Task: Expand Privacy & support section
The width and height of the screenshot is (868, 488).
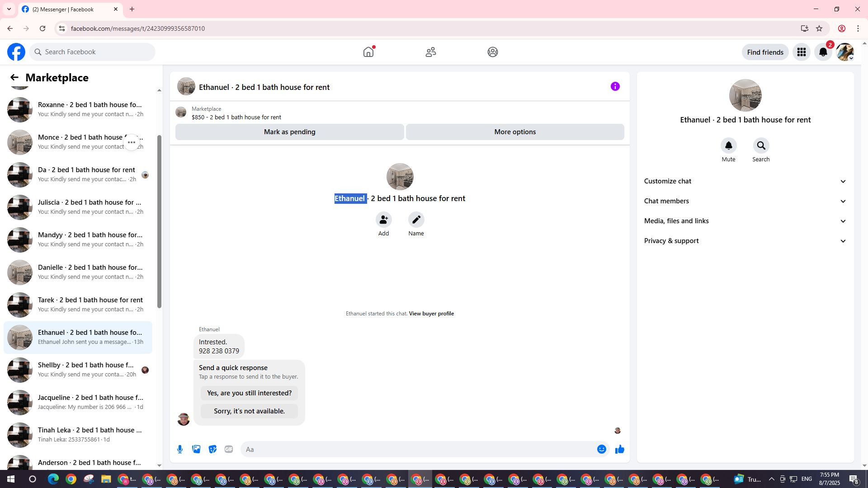Action: (x=745, y=241)
